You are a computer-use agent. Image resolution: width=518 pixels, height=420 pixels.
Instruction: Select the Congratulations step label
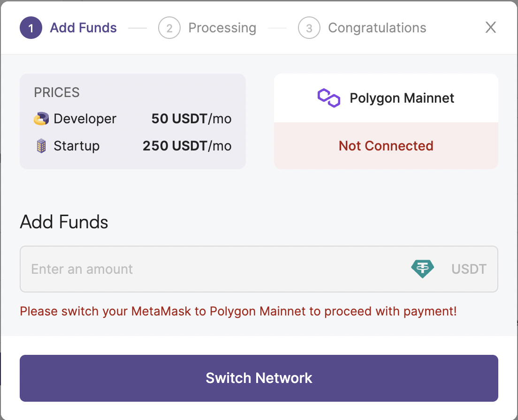[x=377, y=28]
